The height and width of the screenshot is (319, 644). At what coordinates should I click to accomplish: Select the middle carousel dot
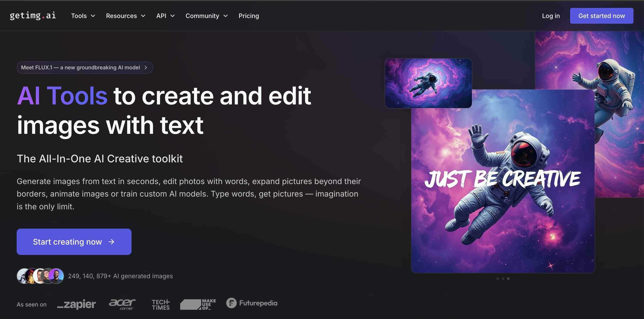coord(503,279)
